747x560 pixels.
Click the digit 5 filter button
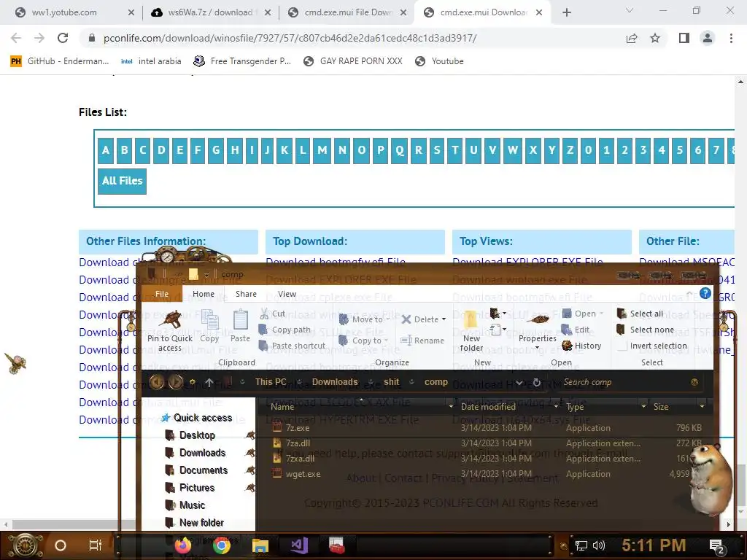(x=680, y=150)
